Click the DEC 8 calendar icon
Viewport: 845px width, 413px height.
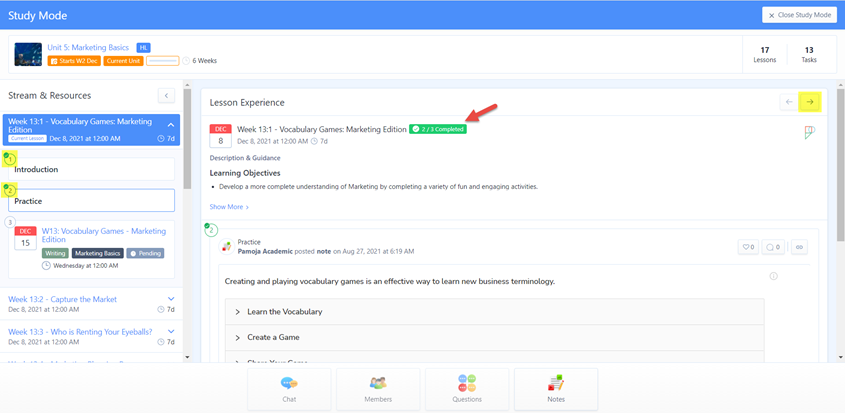(x=220, y=135)
